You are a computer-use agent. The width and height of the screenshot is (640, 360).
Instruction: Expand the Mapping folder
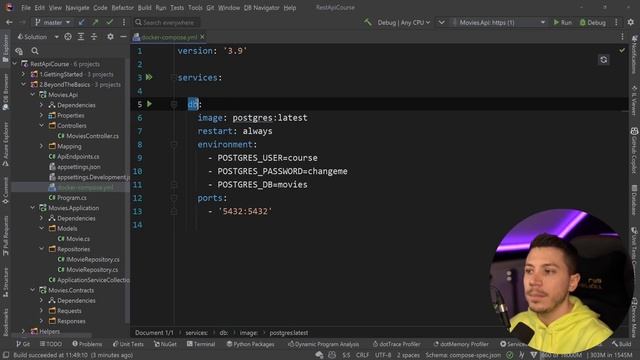pyautogui.click(x=42, y=146)
